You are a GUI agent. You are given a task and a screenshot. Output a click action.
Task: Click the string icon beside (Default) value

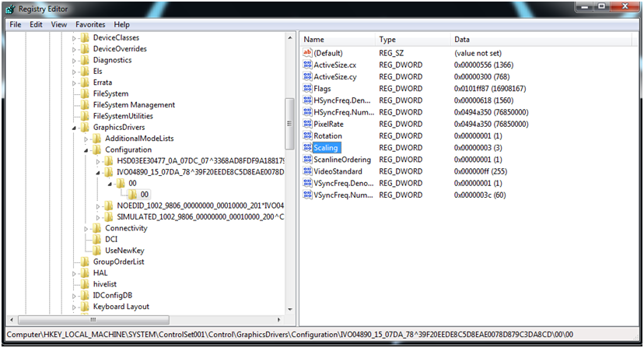coord(306,52)
